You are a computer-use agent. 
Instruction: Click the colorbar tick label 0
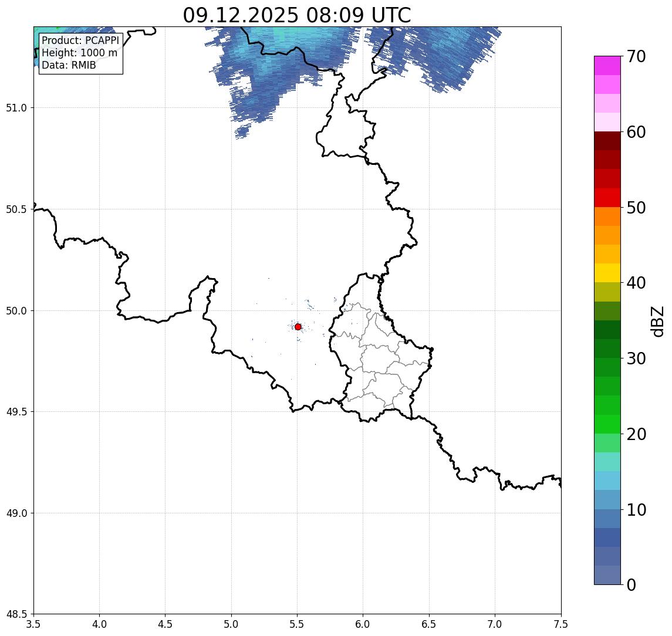[x=632, y=584]
